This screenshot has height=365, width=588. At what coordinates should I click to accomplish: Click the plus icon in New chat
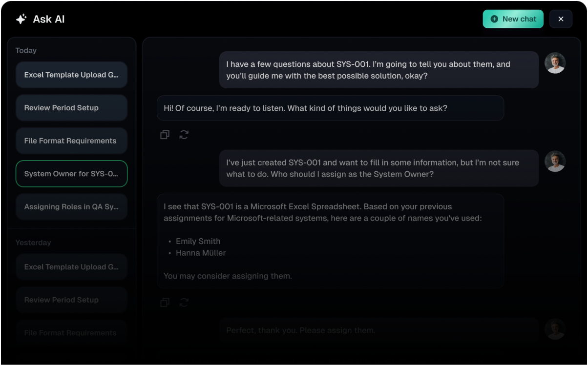tap(494, 19)
